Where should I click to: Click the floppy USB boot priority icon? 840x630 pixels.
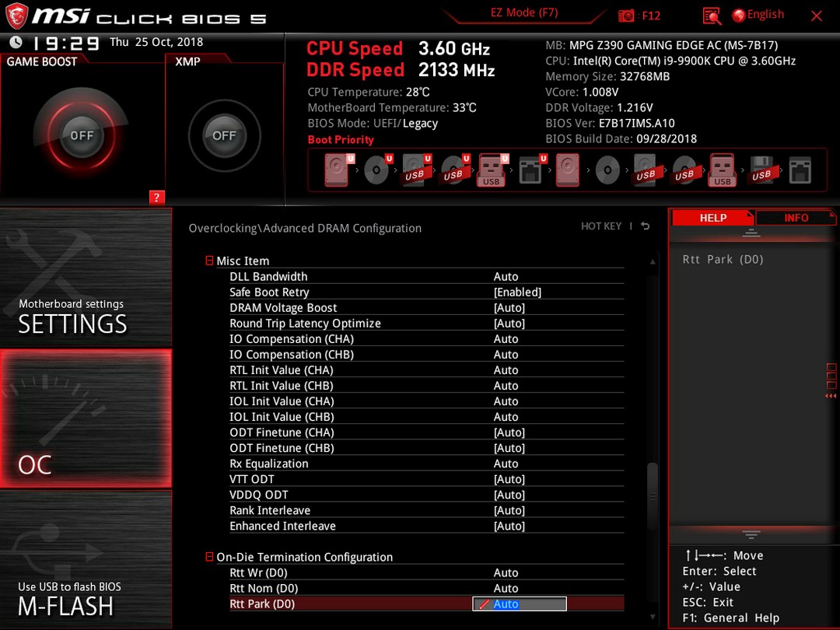click(x=761, y=170)
